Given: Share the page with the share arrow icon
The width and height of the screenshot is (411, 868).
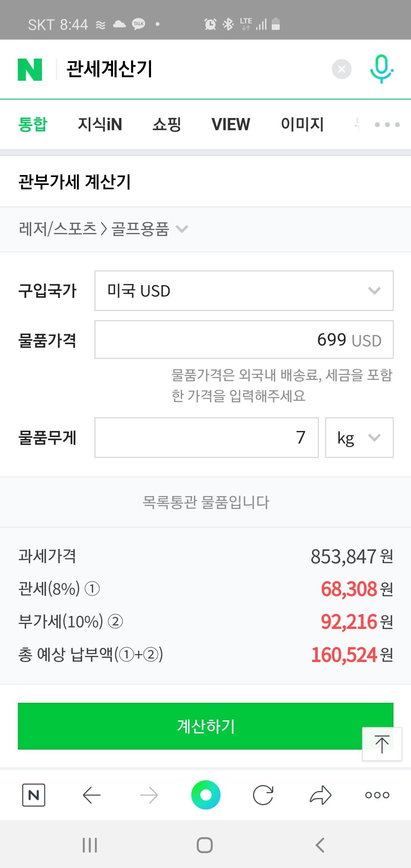Looking at the screenshot, I should click(x=320, y=795).
